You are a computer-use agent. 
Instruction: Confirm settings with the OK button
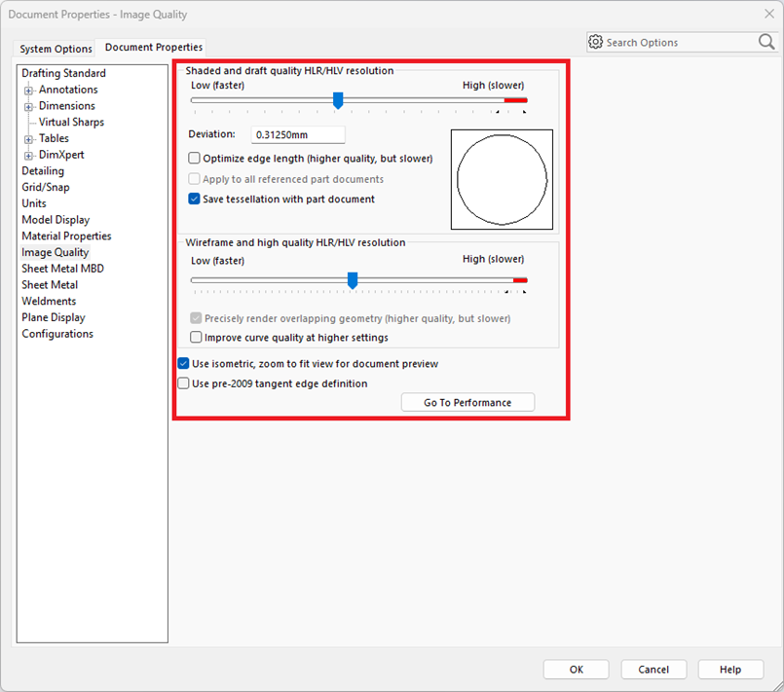coord(576,669)
